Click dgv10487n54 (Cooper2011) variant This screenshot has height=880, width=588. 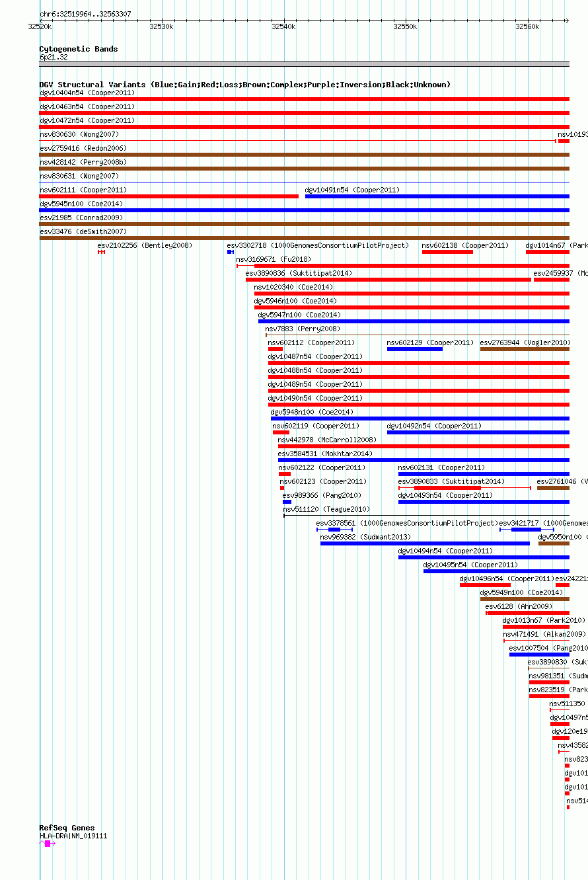[x=419, y=363]
